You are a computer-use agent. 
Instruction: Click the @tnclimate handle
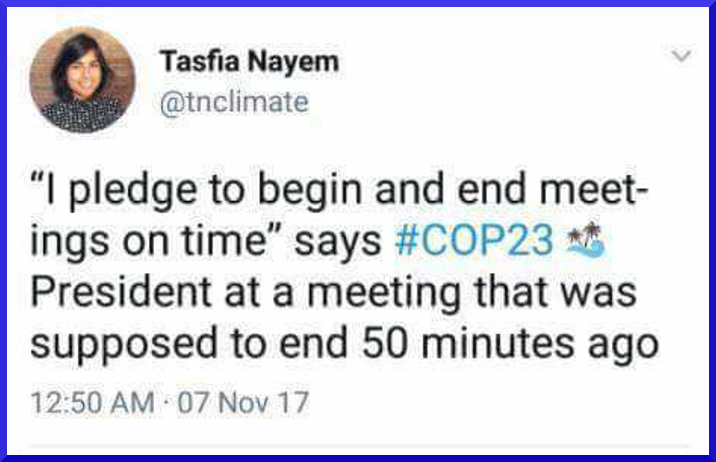point(234,101)
